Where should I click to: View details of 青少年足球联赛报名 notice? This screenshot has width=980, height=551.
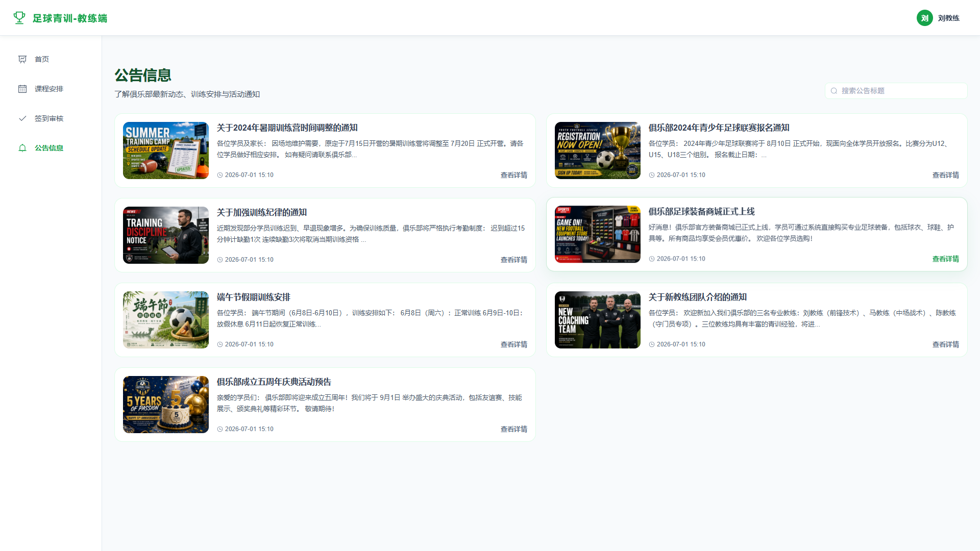point(945,175)
